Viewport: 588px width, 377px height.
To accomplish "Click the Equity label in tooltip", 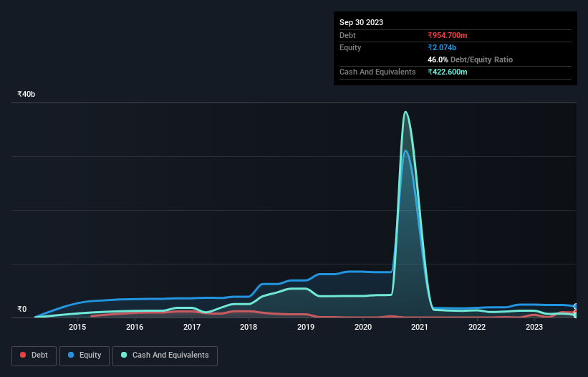I will (x=350, y=47).
